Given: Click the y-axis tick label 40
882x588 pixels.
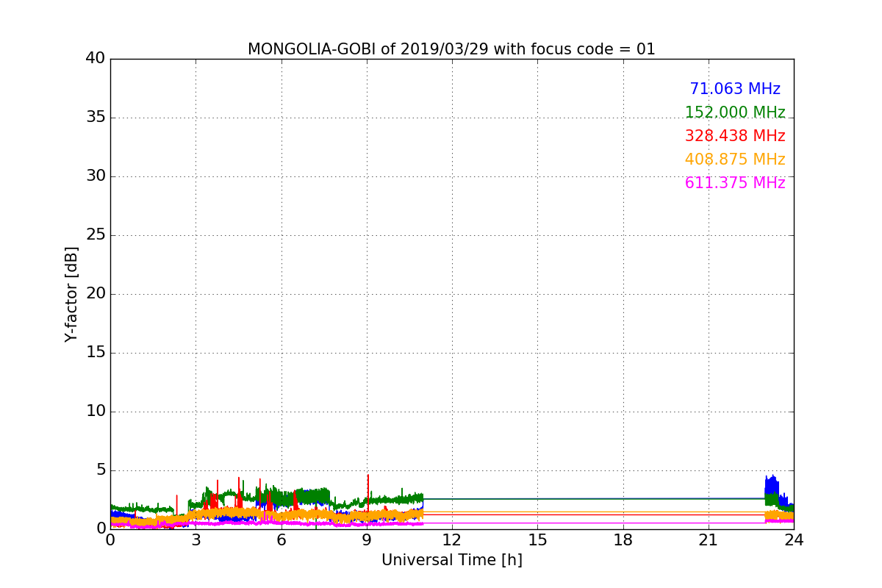Looking at the screenshot, I should tap(96, 59).
